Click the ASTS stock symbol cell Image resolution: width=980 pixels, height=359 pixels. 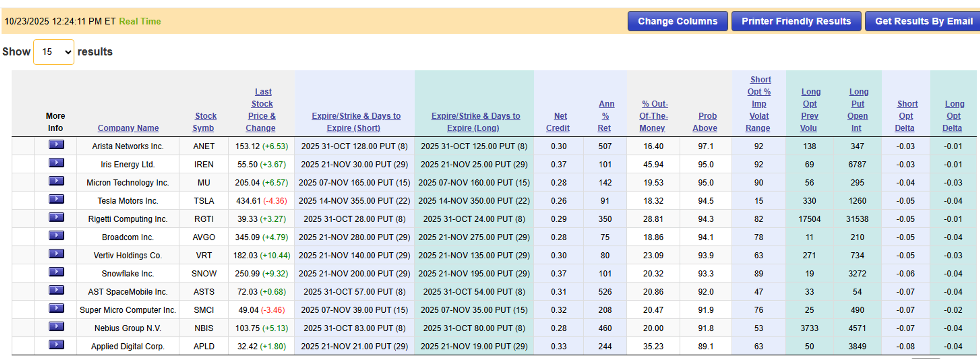[x=204, y=292]
